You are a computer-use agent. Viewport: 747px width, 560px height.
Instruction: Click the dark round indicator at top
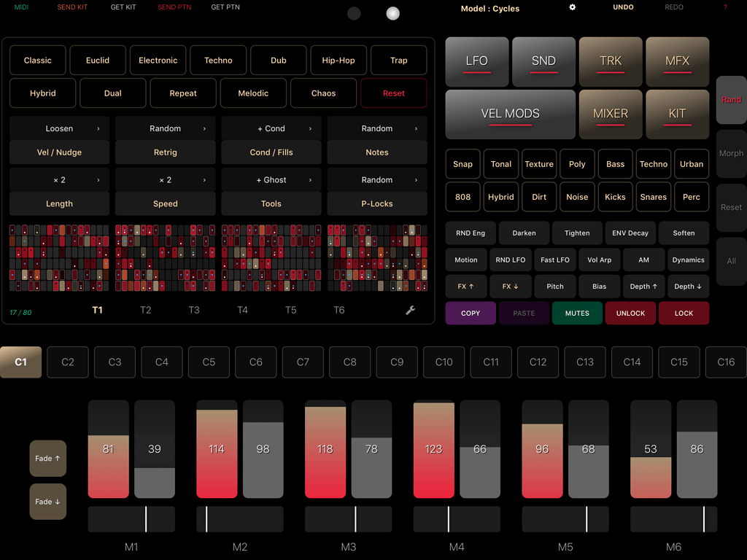point(354,13)
